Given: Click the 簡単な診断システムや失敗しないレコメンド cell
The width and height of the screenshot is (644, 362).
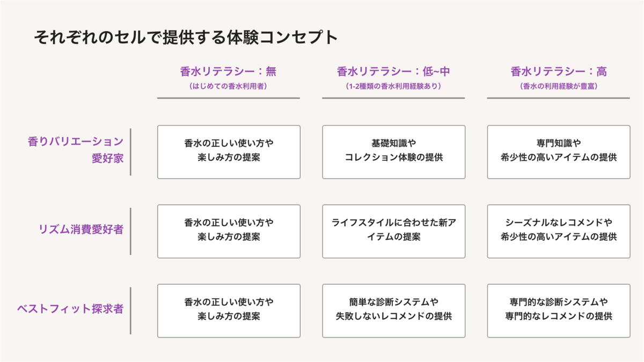Looking at the screenshot, I should click(x=393, y=311).
